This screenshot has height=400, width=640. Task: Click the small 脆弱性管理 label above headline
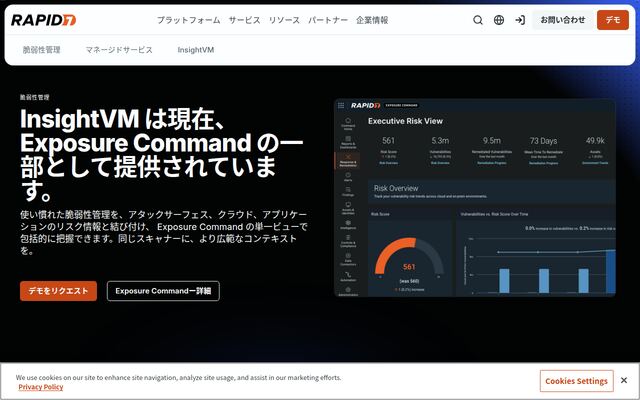pyautogui.click(x=35, y=97)
